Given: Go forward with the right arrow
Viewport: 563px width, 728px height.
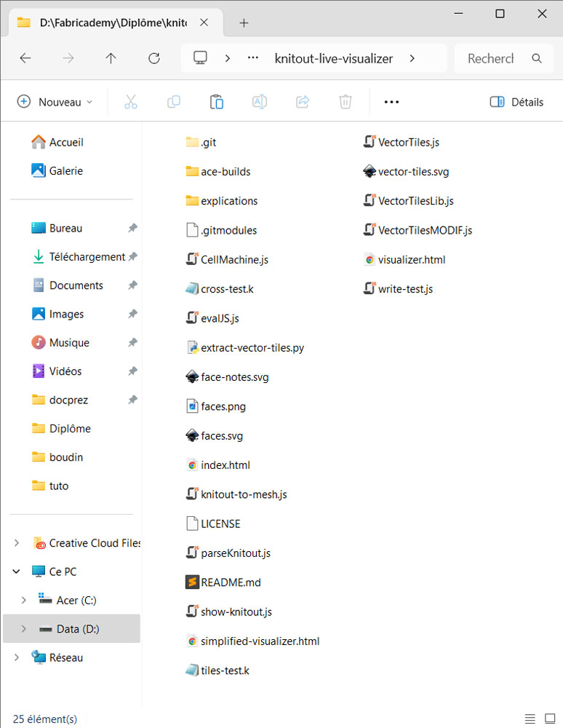Looking at the screenshot, I should [x=68, y=58].
